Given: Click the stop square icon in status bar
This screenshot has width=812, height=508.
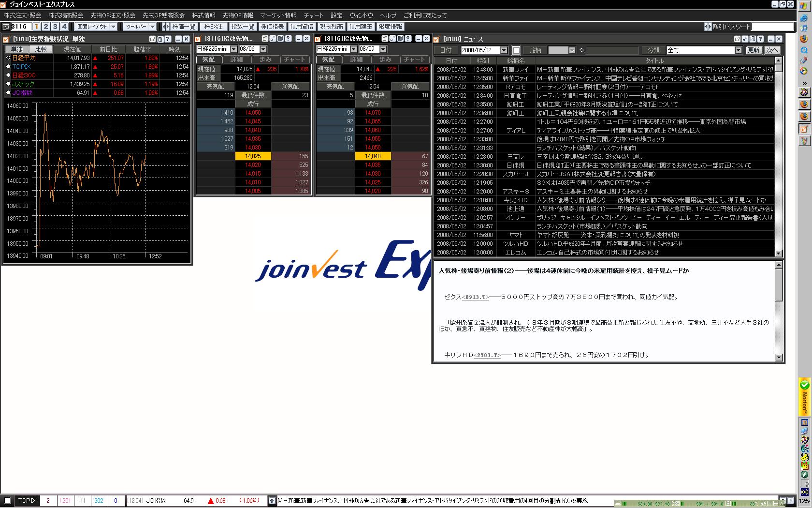Looking at the screenshot, I should [7, 501].
